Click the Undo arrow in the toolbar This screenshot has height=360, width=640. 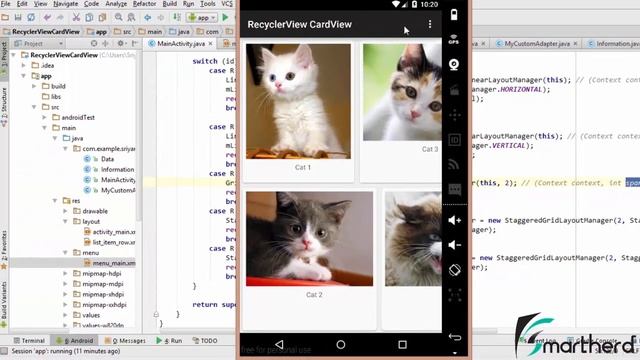pyautogui.click(x=47, y=18)
